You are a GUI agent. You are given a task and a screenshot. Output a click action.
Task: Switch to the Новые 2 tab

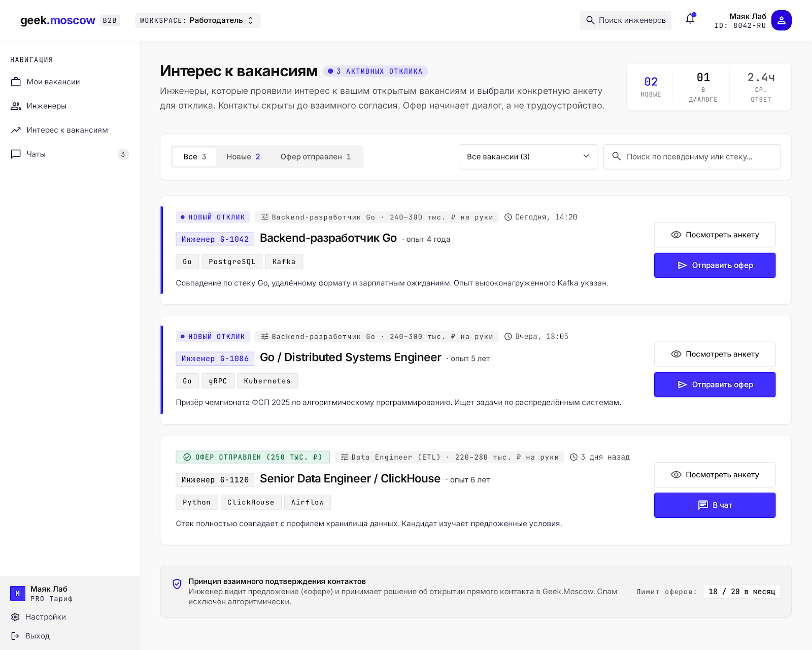[243, 157]
